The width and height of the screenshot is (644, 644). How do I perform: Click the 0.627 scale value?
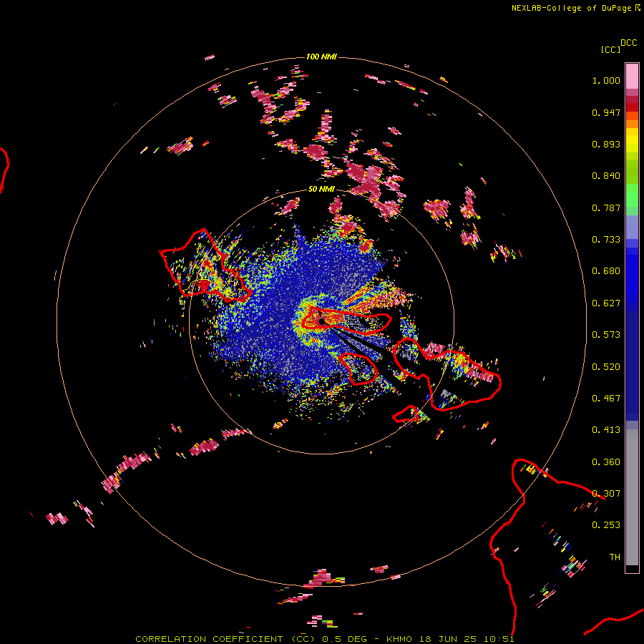pyautogui.click(x=606, y=303)
